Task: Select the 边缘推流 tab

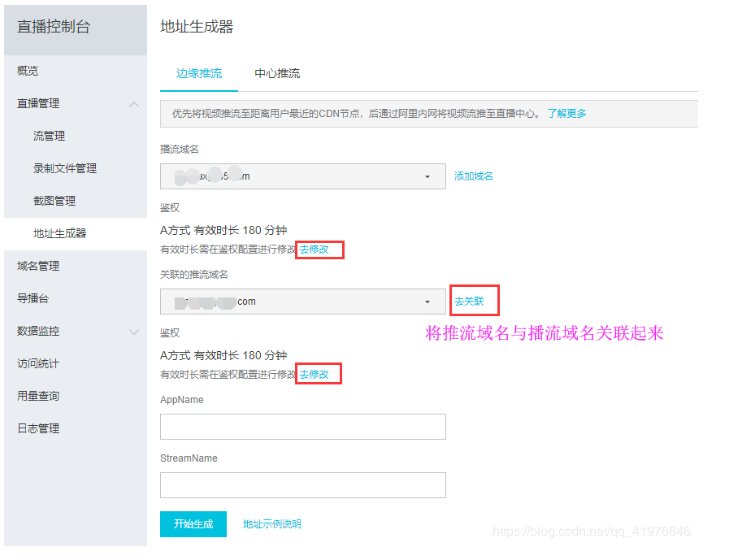Action: (x=198, y=72)
